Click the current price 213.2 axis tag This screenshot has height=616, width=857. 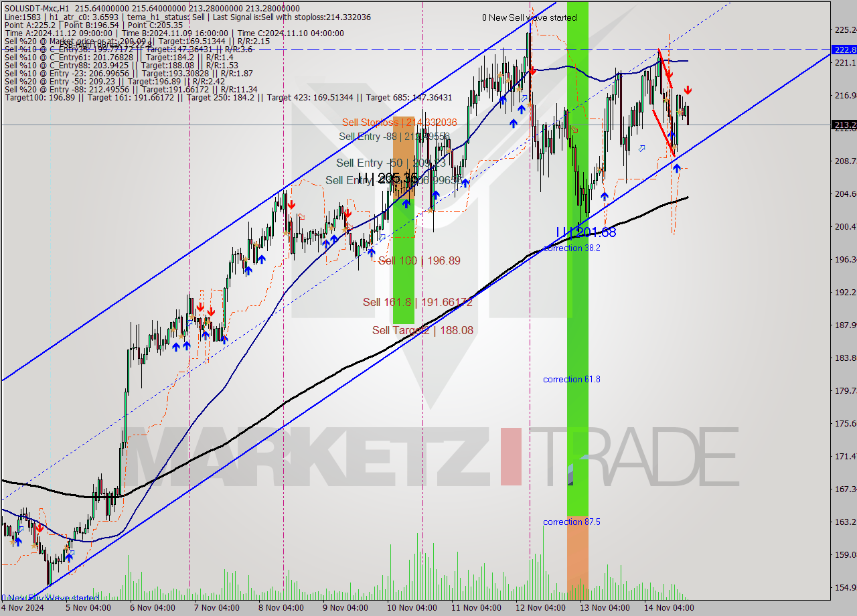coord(844,125)
